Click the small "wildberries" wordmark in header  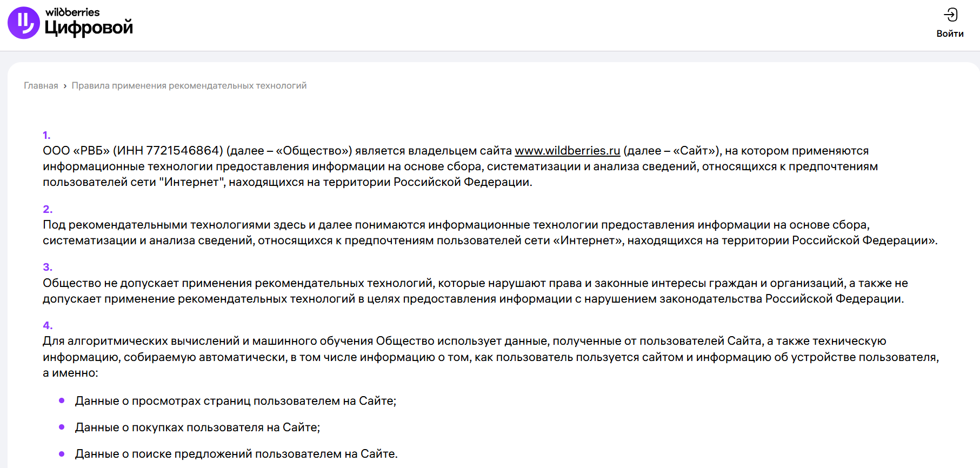click(x=72, y=12)
